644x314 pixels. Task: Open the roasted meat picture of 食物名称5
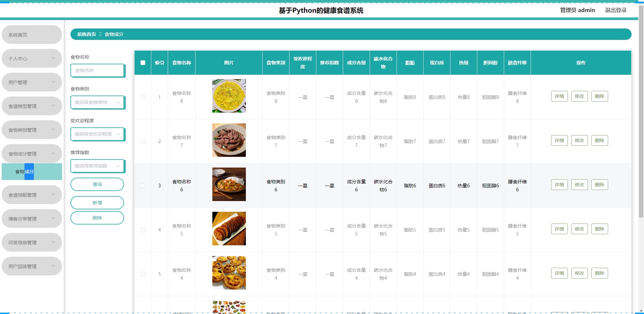[229, 229]
